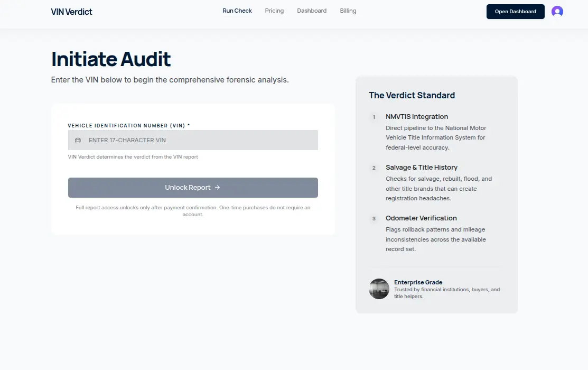Click 'Direct pipeline to the National Motor' description
The image size is (588, 370).
click(436, 138)
